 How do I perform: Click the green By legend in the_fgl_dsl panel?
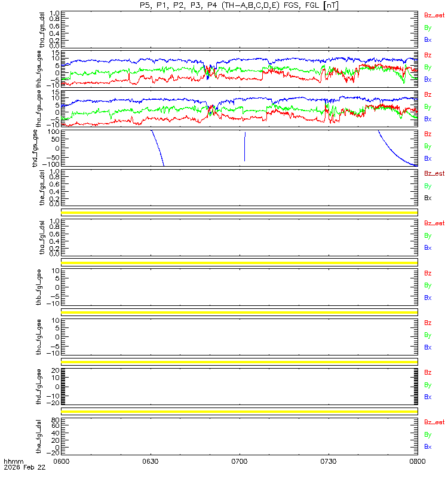click(x=428, y=435)
